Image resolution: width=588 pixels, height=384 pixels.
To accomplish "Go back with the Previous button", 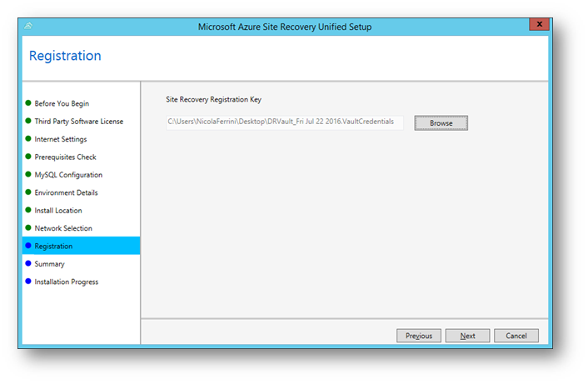I will click(x=418, y=336).
